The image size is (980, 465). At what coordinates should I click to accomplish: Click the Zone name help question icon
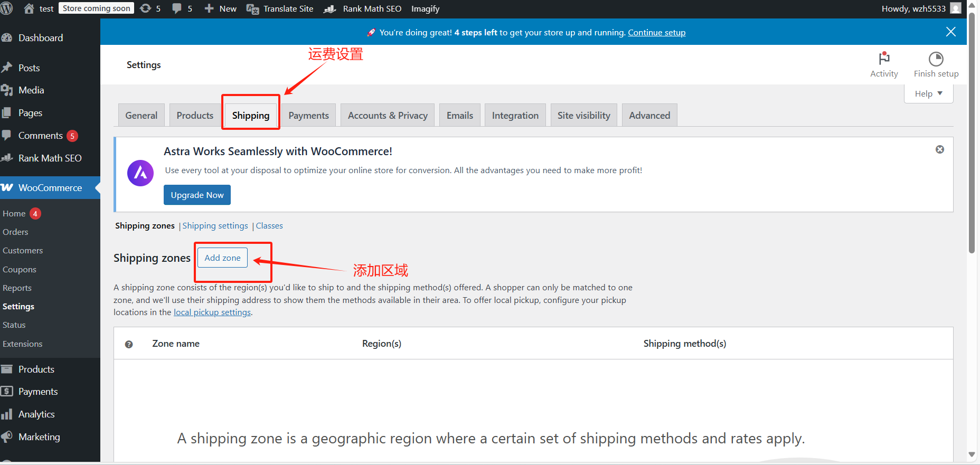[x=129, y=344]
